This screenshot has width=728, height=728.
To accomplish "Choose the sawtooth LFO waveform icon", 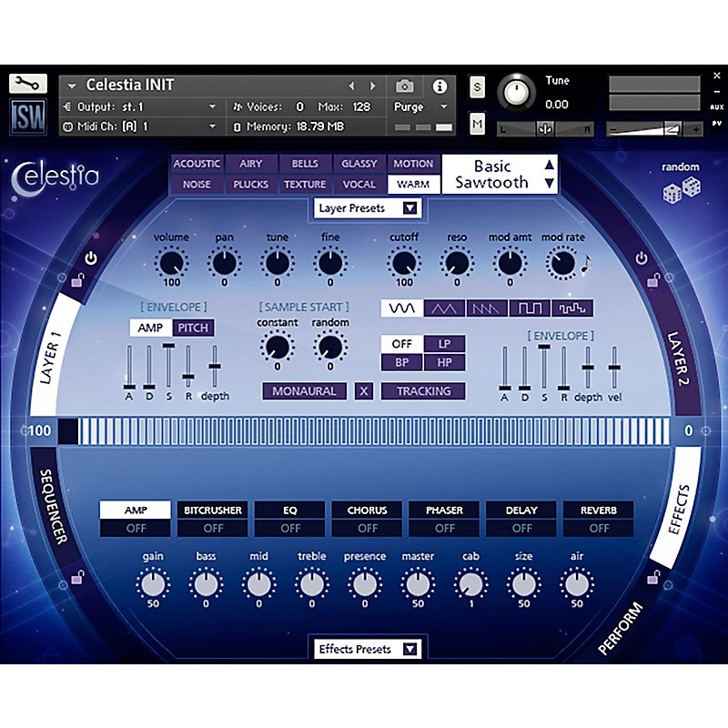I will (487, 308).
